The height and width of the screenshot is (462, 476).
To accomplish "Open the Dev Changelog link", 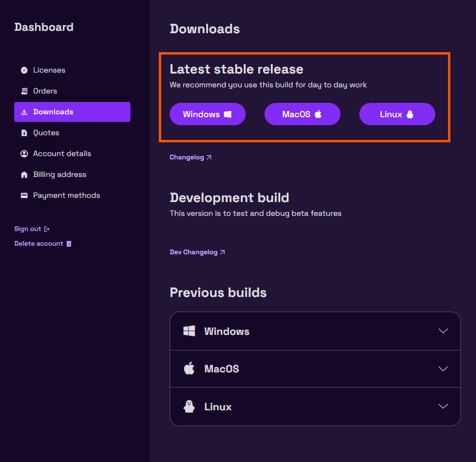I will pos(197,252).
